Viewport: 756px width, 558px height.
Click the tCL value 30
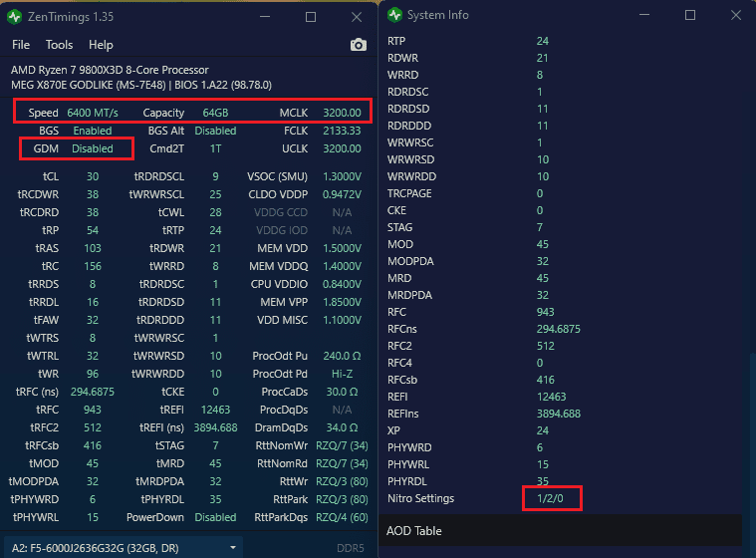pos(93,176)
